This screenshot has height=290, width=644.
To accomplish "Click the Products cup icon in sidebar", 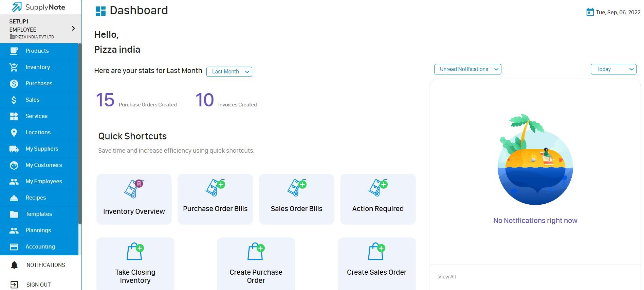I will 14,51.
